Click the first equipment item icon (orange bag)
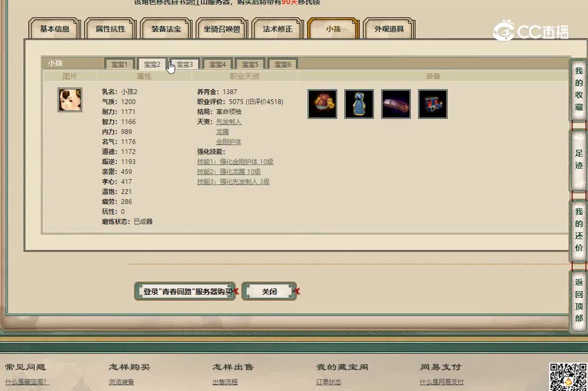 (322, 103)
